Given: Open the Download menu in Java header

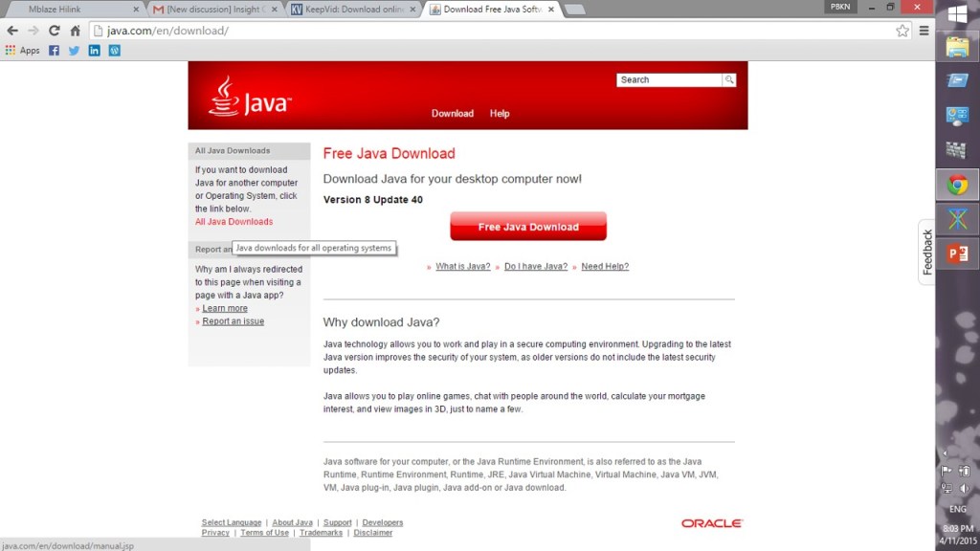Looking at the screenshot, I should [452, 114].
